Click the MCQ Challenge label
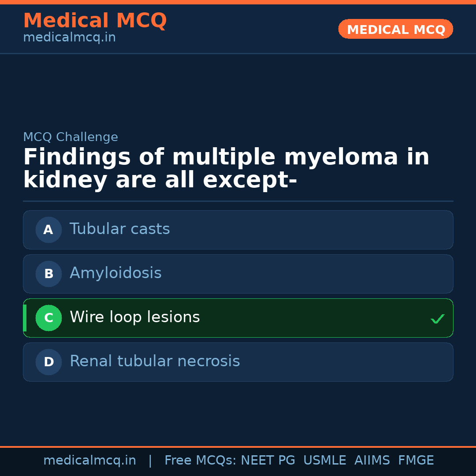The height and width of the screenshot is (476, 476). point(71,137)
